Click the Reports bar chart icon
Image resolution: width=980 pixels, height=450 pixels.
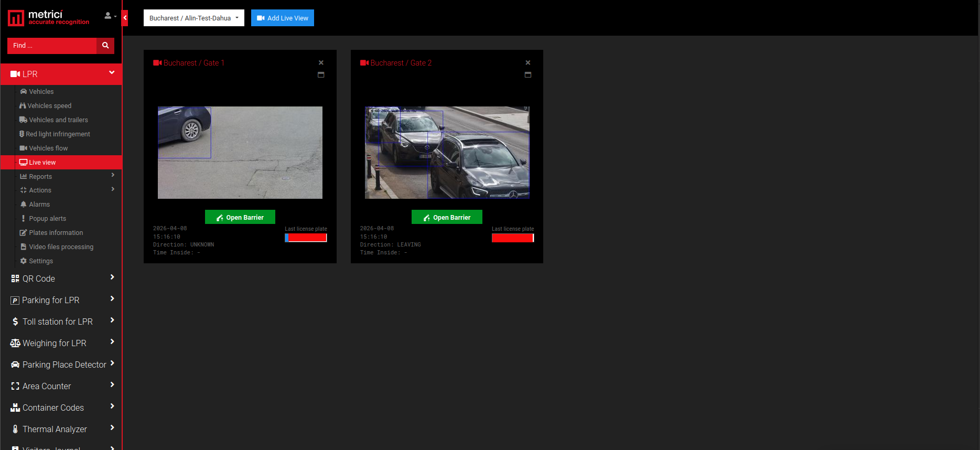(x=24, y=177)
